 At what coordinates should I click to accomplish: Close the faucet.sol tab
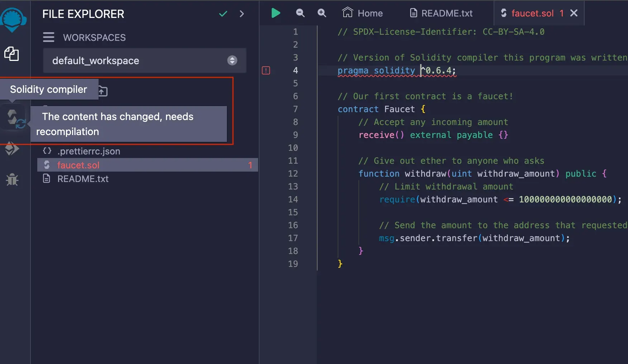[574, 13]
